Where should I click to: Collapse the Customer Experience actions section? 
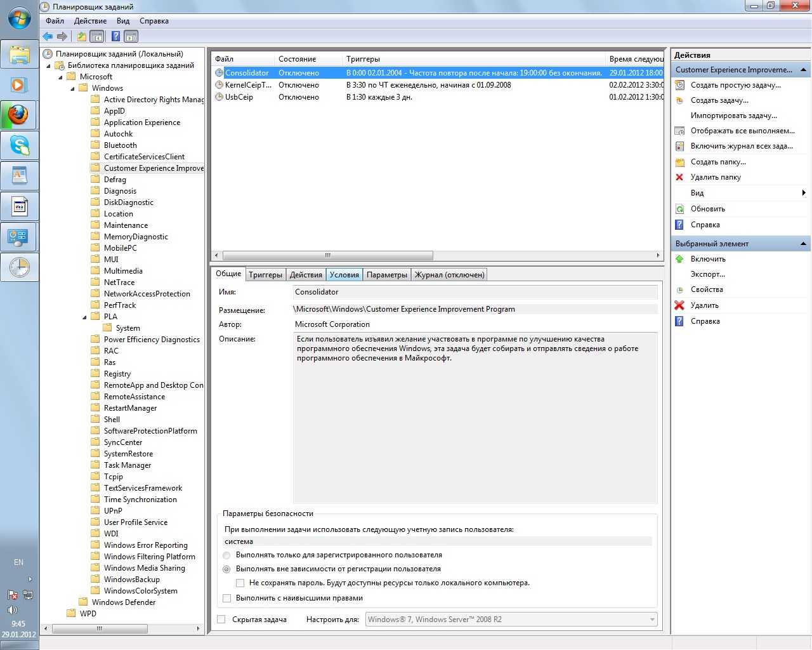[x=803, y=70]
